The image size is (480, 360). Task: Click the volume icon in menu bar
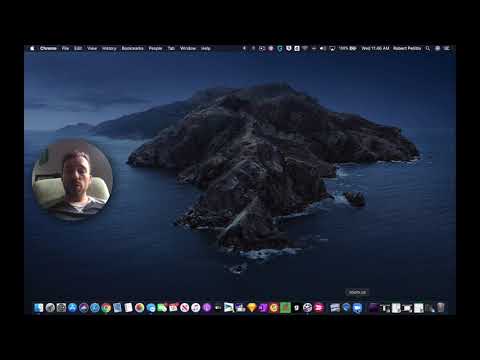(x=323, y=48)
